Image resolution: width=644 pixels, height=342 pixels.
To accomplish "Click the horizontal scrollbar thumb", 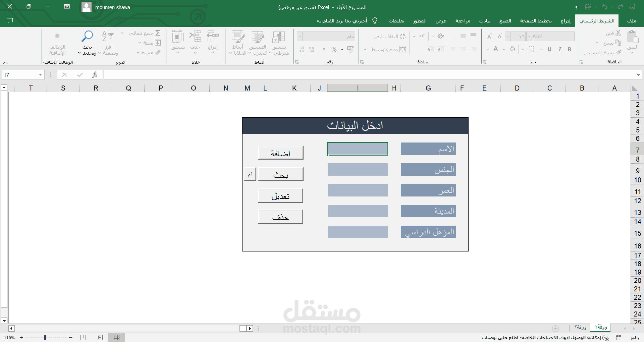I will click(x=243, y=329).
